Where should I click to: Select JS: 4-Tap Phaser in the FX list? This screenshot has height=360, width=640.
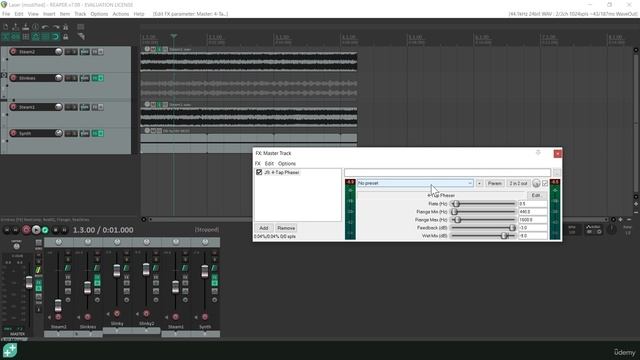[282, 173]
